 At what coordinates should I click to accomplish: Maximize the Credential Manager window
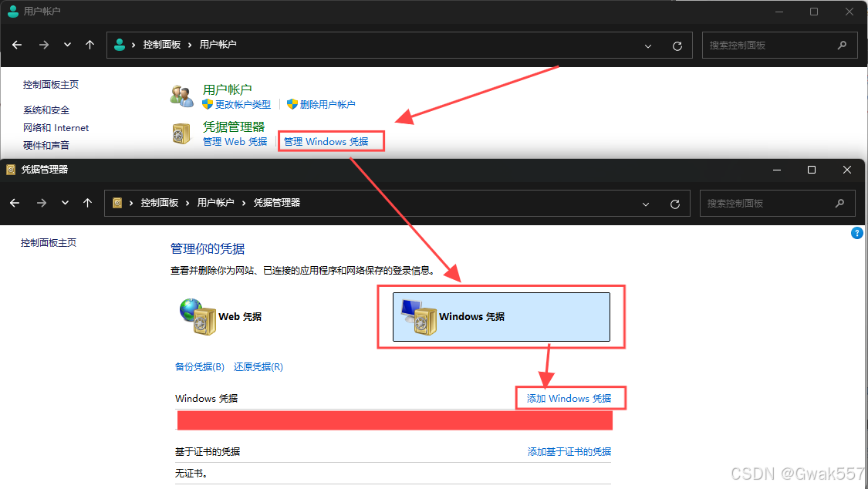[812, 170]
